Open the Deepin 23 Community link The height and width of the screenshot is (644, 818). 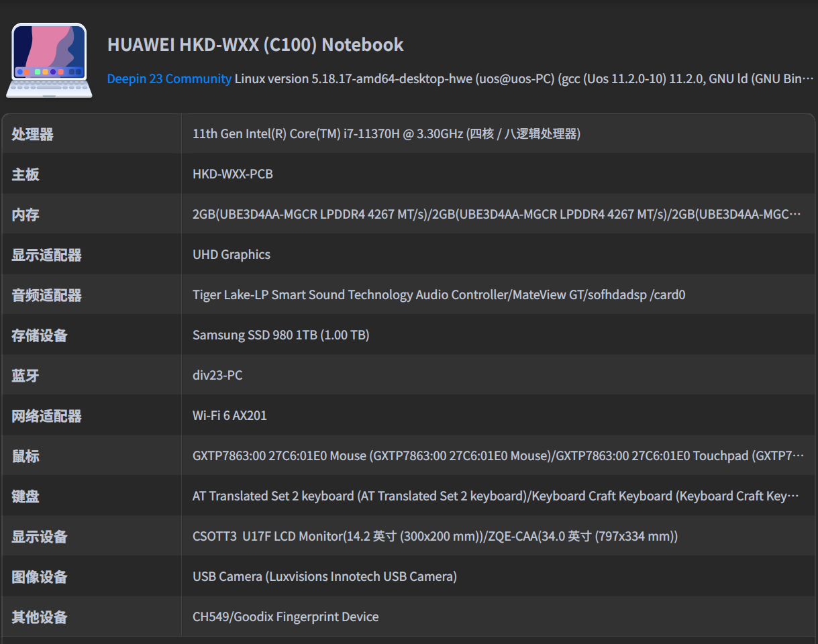pos(169,78)
